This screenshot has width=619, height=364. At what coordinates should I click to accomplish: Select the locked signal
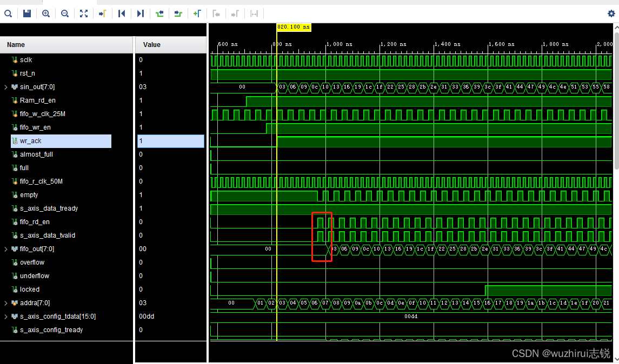[30, 289]
